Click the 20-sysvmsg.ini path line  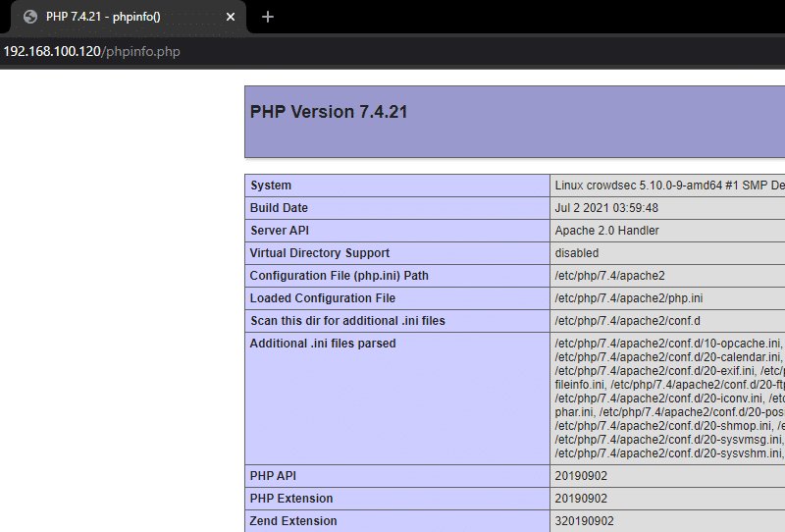coord(669,440)
